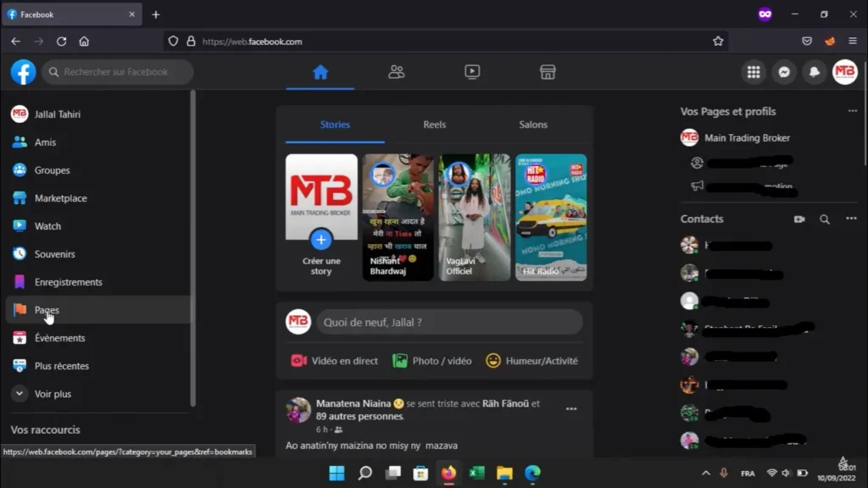Viewport: 868px width, 488px height.
Task: Open the Windows Start menu
Action: coord(337,473)
